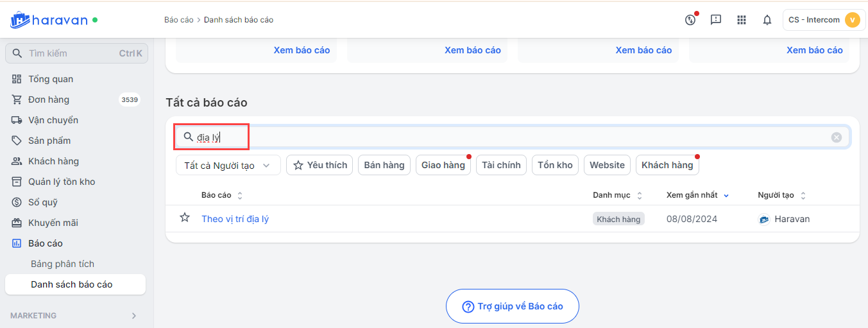Open the apps grid icon
Screen dimensions: 868x328
742,20
